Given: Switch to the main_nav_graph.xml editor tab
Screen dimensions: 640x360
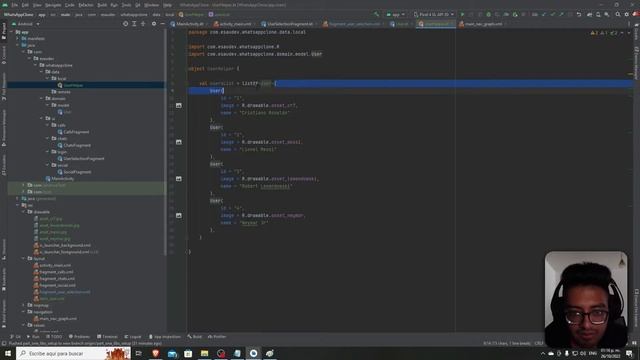Looking at the screenshot, I should 482,24.
